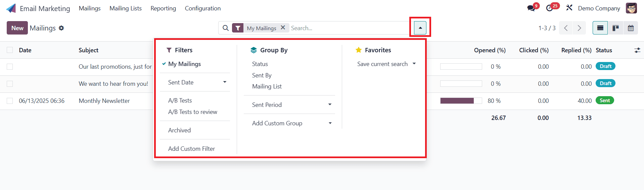Check the Monthly Newsletter row checkbox
This screenshot has height=190, width=644.
[x=10, y=101]
